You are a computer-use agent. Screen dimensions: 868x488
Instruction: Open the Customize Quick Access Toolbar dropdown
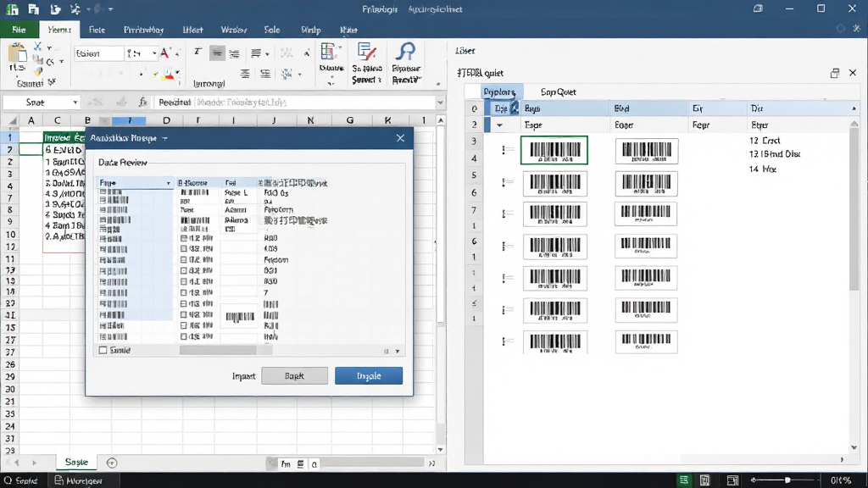coord(111,9)
